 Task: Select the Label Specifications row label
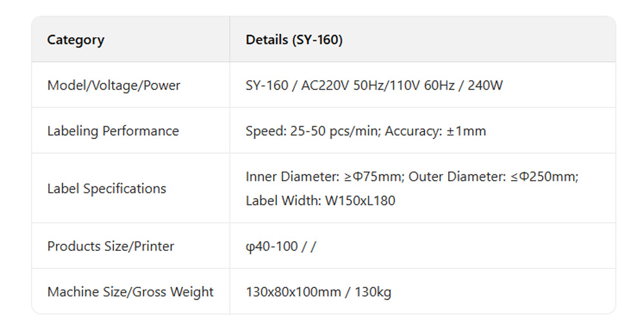[x=106, y=188]
